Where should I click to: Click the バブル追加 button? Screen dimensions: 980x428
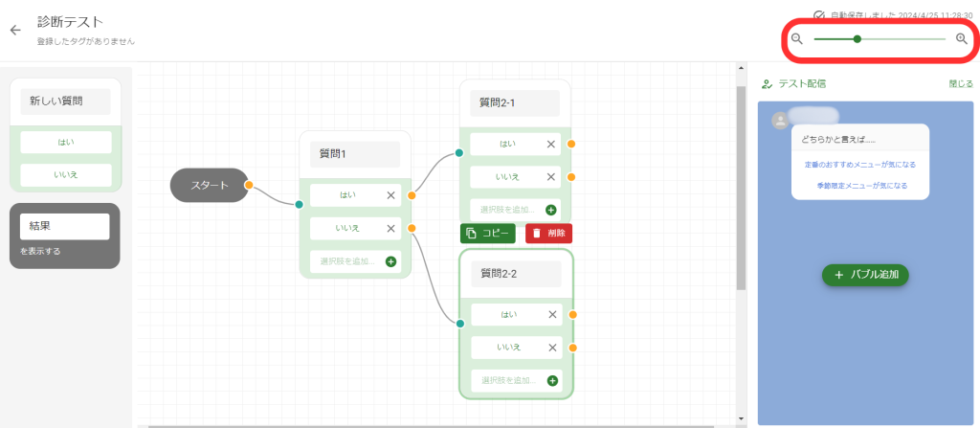865,275
